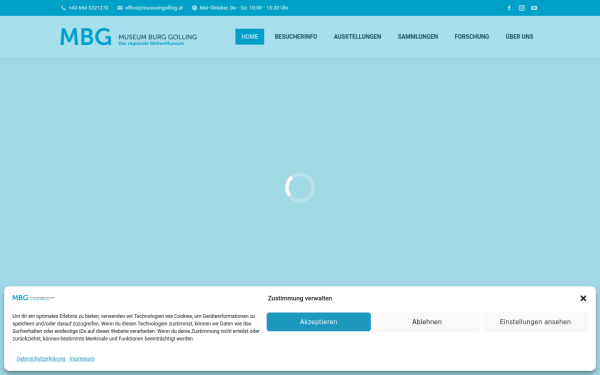This screenshot has height=375, width=600.
Task: Click the MBG Museum Burg Golling logo
Action: (x=129, y=37)
